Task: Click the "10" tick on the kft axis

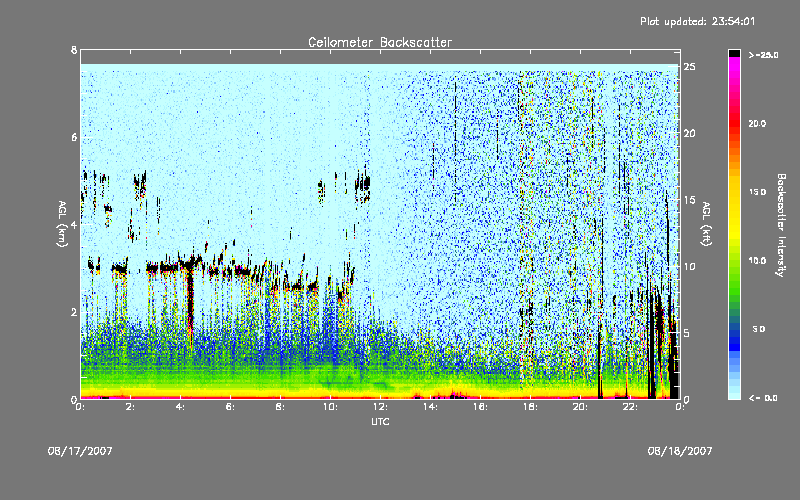Action: point(690,266)
